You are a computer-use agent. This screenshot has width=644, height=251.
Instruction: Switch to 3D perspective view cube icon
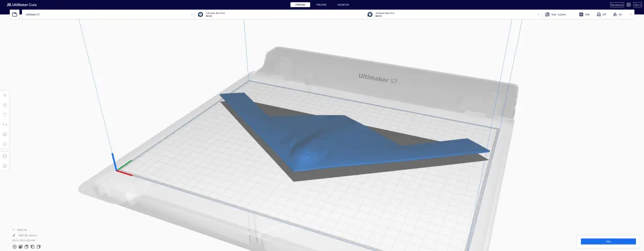[x=14, y=247]
